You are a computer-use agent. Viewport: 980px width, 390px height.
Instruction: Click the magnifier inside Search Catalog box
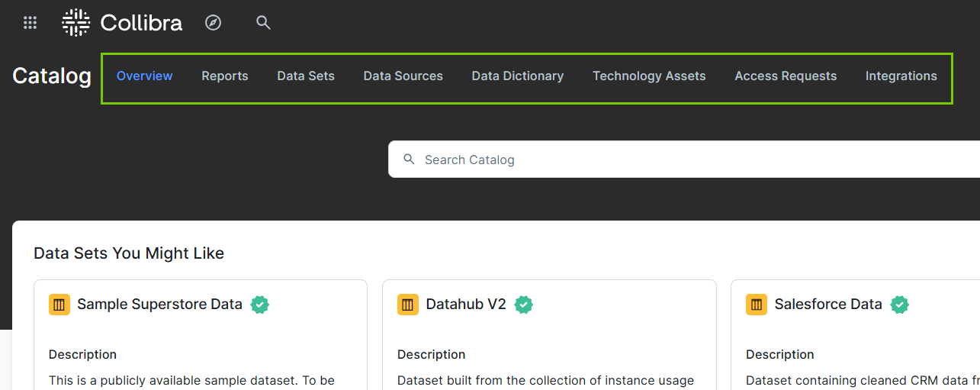click(409, 160)
